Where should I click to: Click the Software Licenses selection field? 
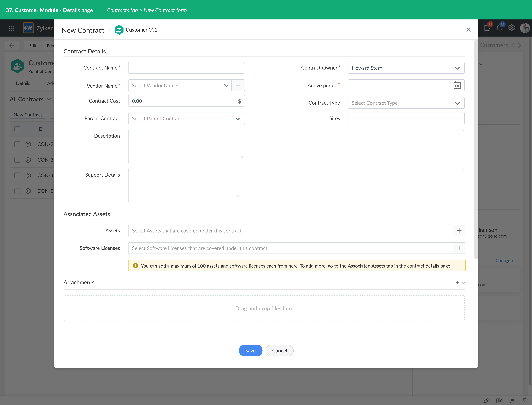pyautogui.click(x=290, y=248)
